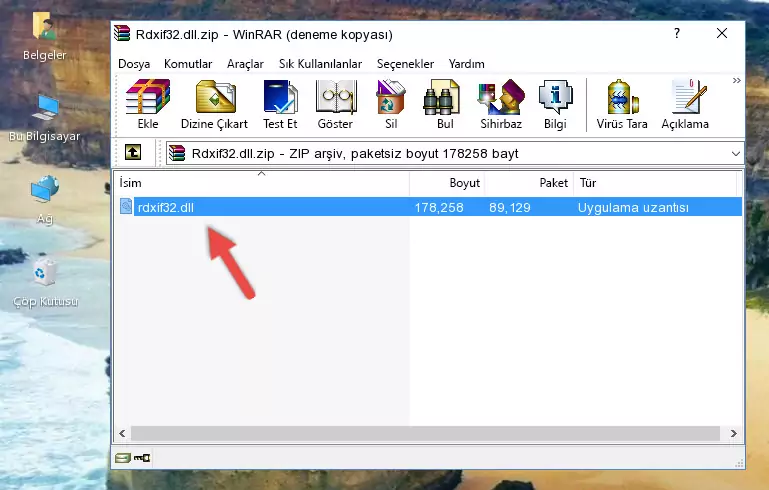
Task: Select Bu Bilgisayar desktop icon
Action: click(x=45, y=107)
